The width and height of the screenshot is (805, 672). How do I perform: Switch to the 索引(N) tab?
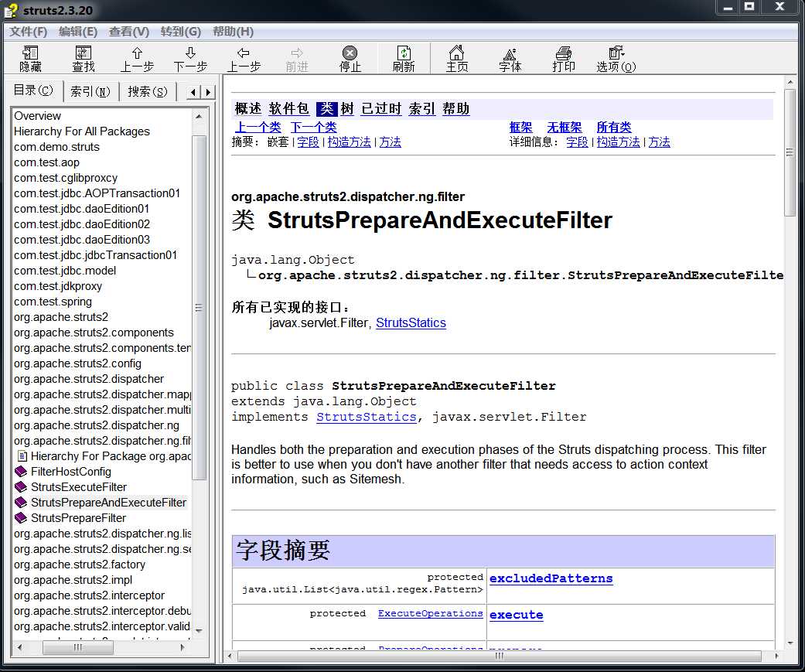click(90, 91)
